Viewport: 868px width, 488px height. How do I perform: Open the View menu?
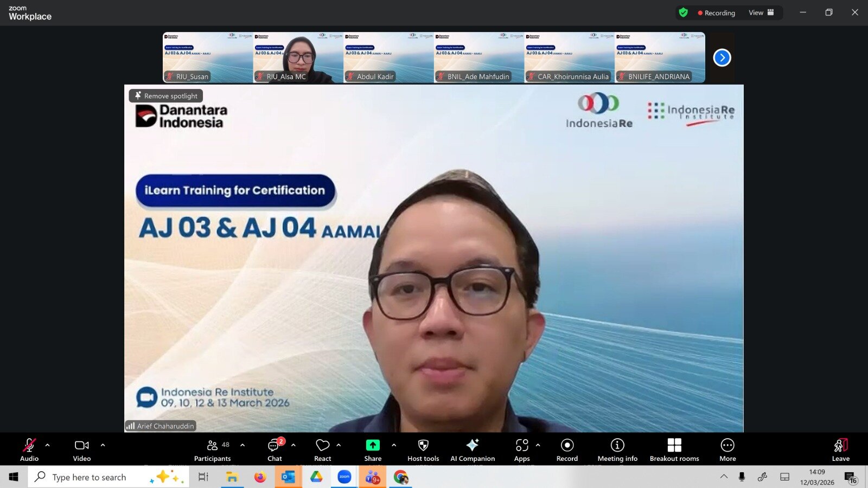point(761,12)
